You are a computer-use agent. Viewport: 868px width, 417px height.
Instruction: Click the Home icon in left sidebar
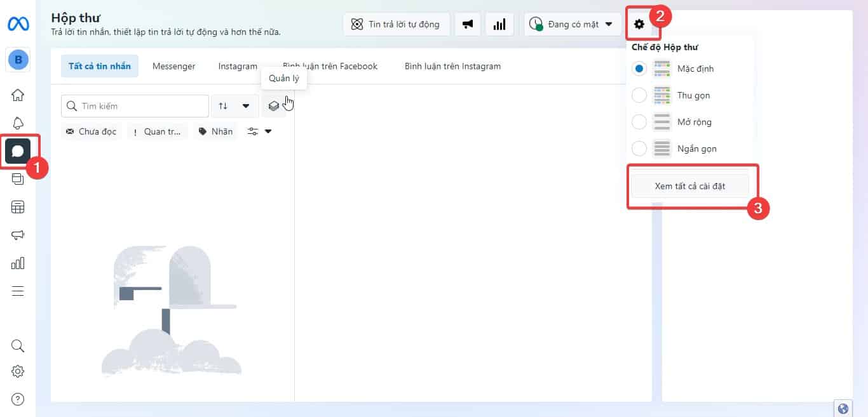18,95
